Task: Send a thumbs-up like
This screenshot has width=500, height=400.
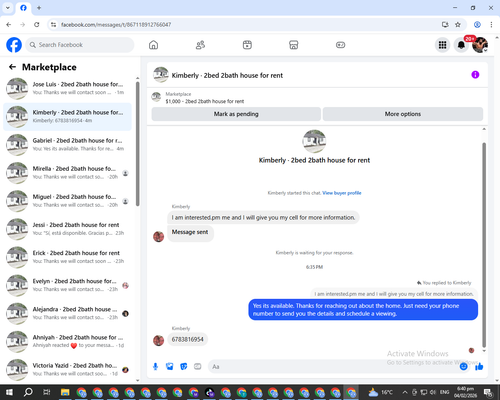Action: (479, 367)
